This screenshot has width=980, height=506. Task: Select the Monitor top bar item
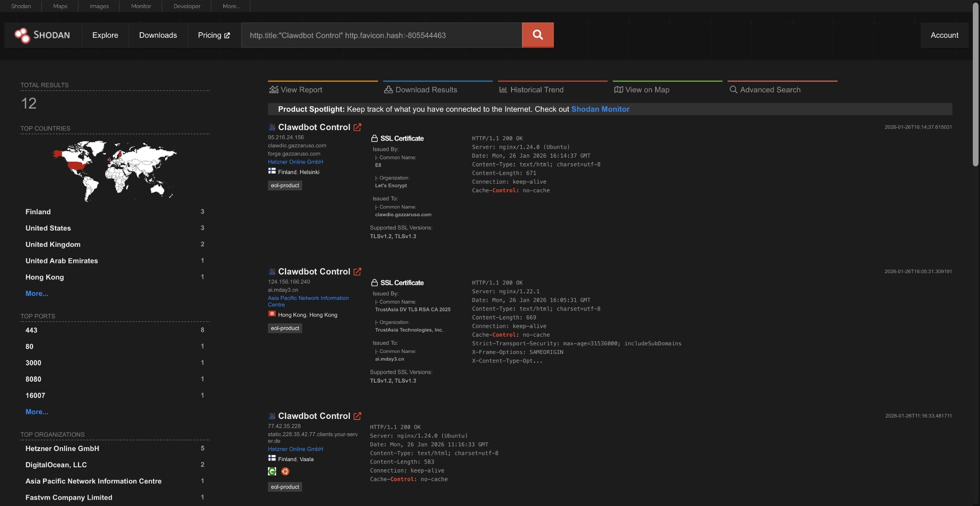tap(141, 6)
